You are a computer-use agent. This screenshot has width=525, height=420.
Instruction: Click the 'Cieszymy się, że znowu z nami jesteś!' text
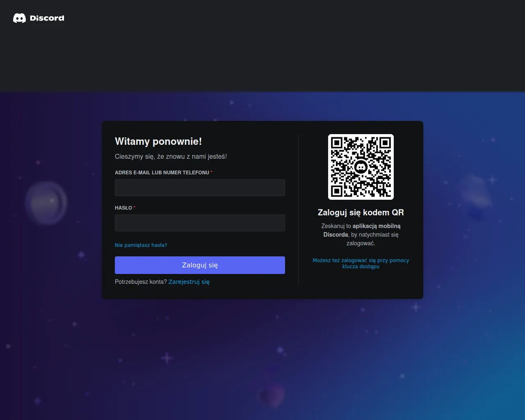click(x=171, y=156)
